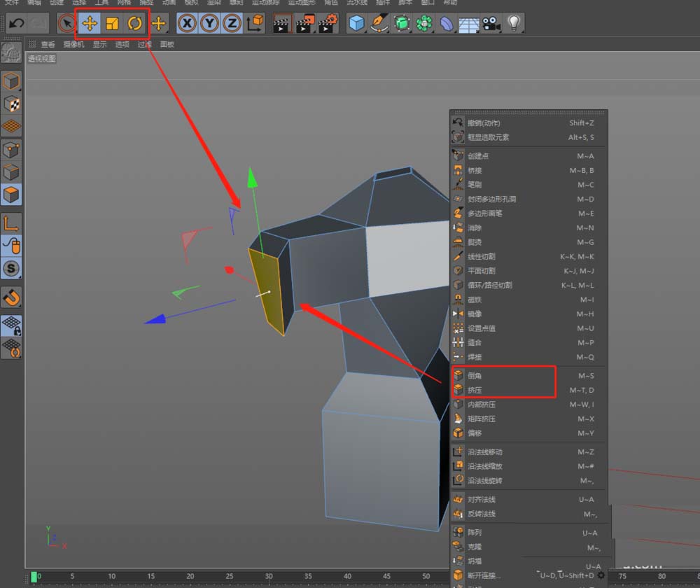Activate the Rotate tool

[x=134, y=24]
